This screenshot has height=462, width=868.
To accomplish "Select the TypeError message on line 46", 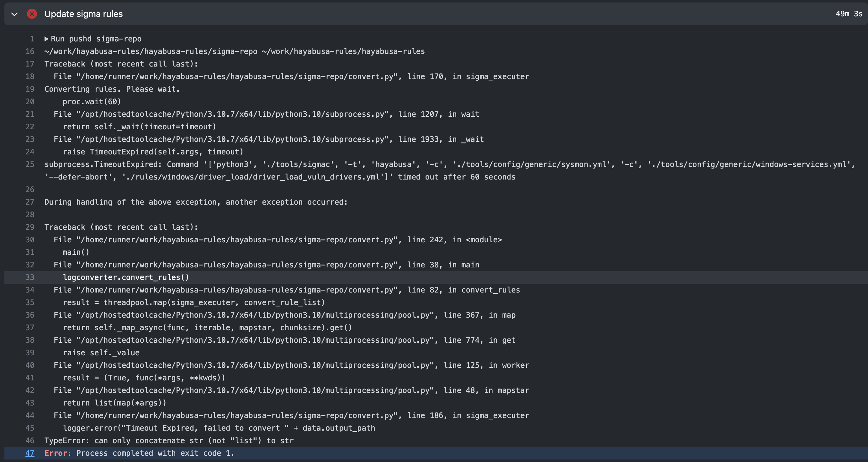I will (168, 440).
